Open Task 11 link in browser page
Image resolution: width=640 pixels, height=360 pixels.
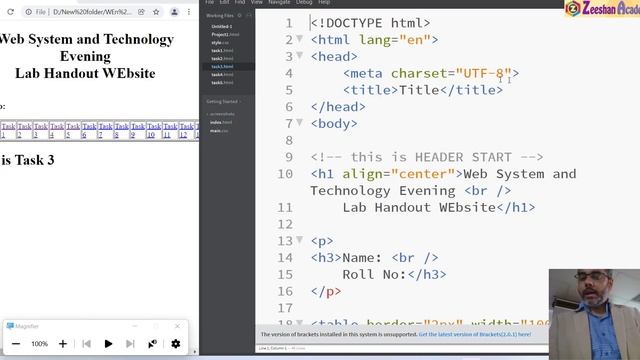[170, 130]
